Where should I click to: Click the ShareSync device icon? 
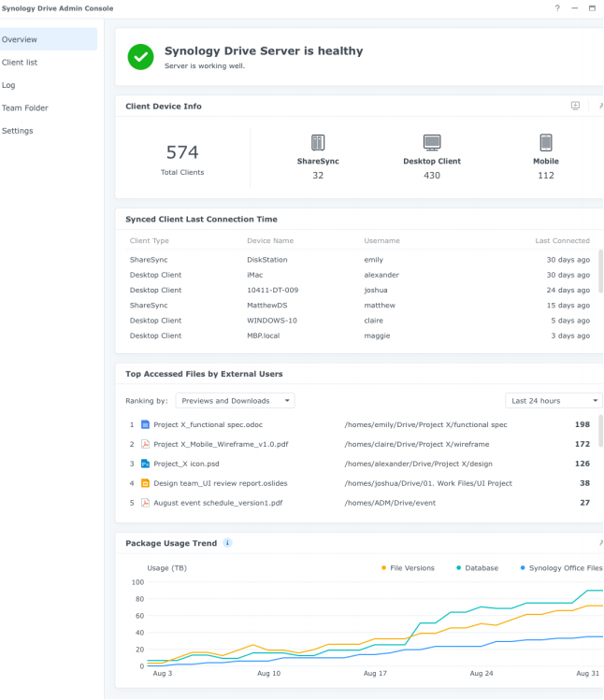(318, 143)
